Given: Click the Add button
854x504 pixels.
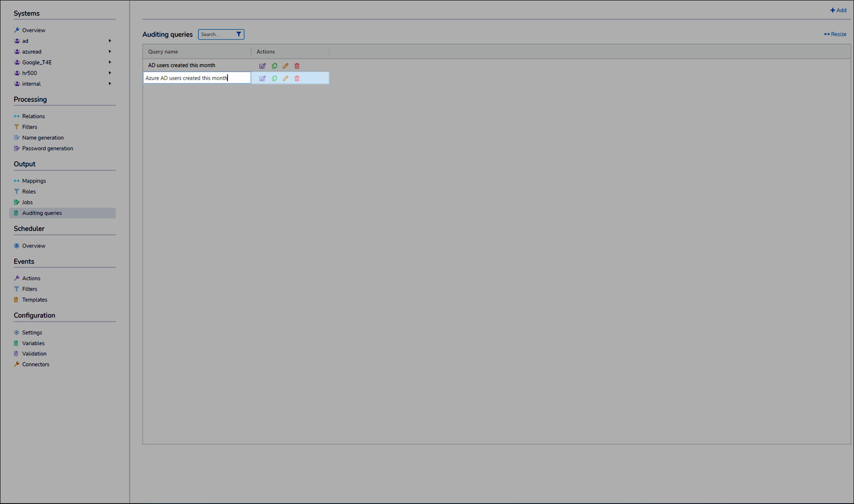Looking at the screenshot, I should click(x=838, y=10).
